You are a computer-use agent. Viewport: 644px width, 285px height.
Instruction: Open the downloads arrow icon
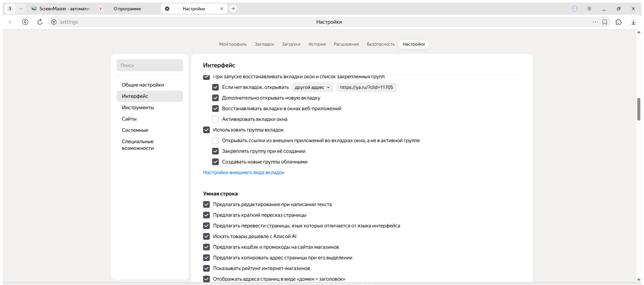tap(633, 22)
